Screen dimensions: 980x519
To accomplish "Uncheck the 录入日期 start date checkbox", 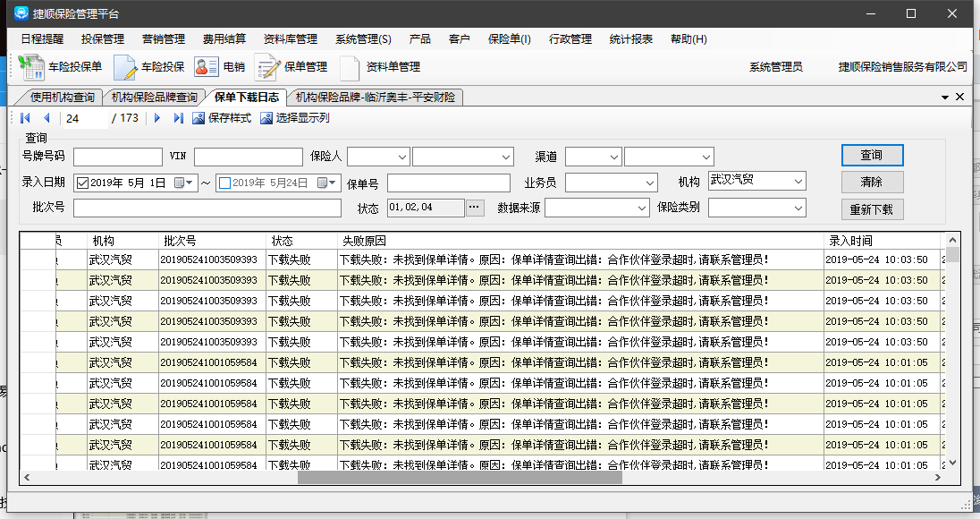I will point(83,183).
